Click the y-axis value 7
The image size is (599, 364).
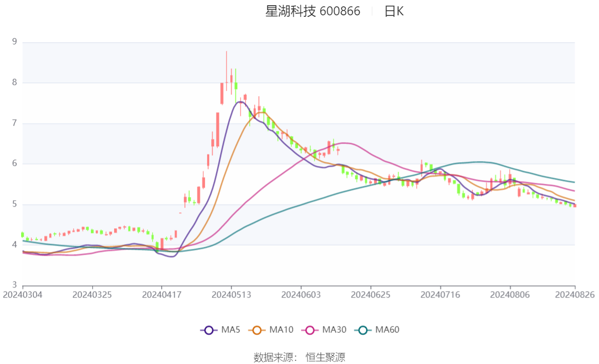[14, 123]
